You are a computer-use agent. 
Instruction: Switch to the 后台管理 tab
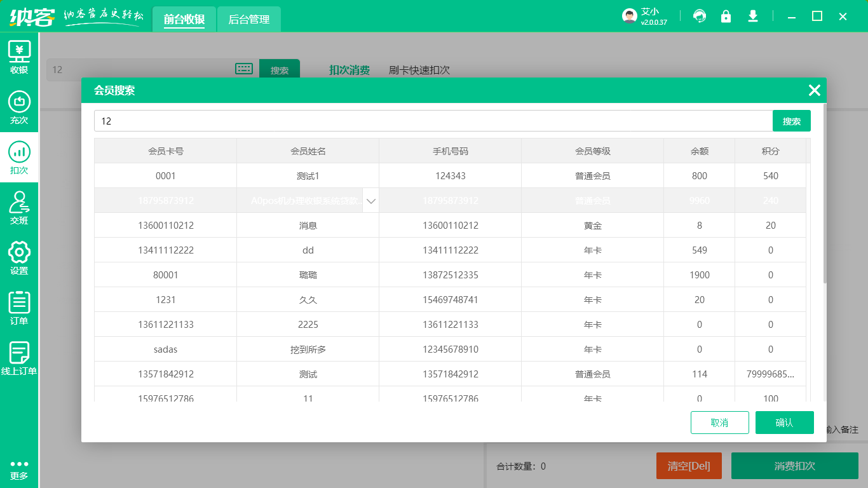coord(248,19)
